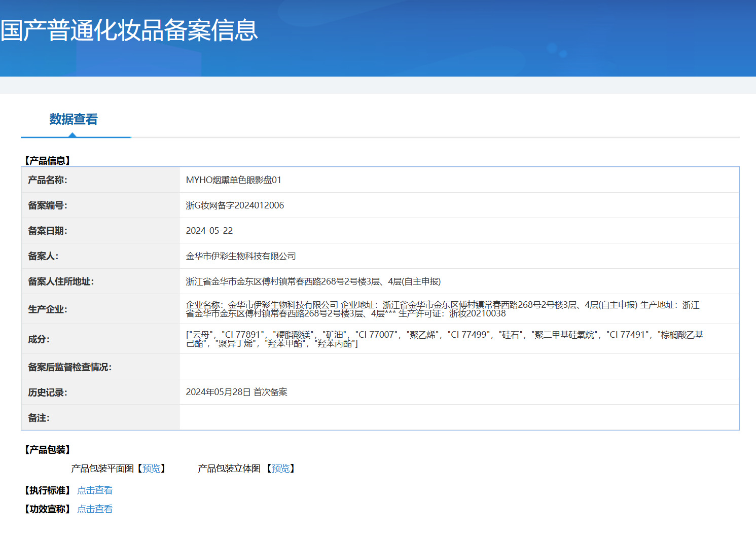Click the 备案人: row label

tap(43, 256)
